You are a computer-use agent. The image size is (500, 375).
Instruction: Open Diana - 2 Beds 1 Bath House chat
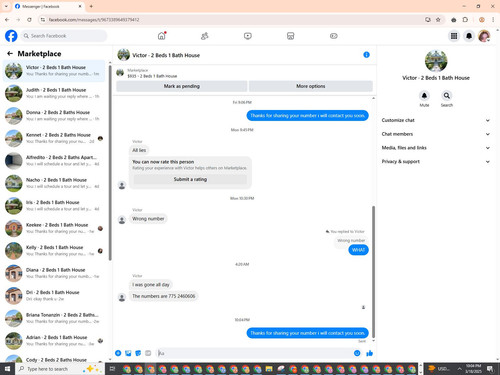click(54, 273)
